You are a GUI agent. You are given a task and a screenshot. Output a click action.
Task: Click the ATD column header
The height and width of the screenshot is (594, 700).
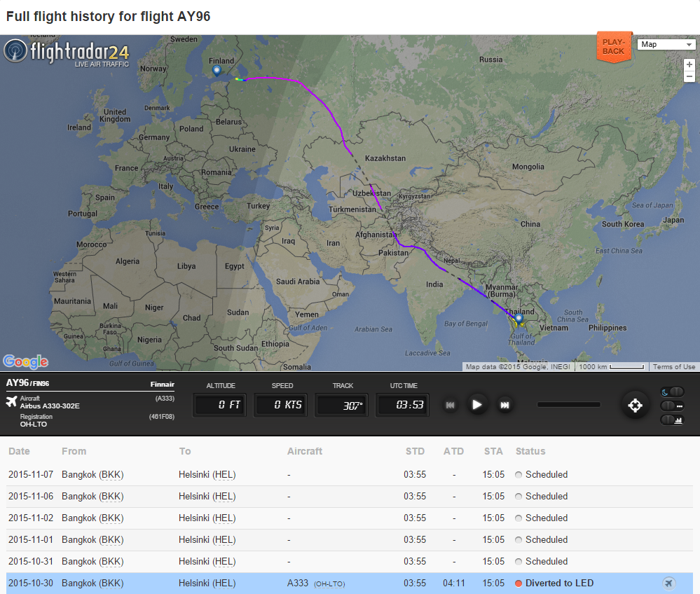pos(453,451)
